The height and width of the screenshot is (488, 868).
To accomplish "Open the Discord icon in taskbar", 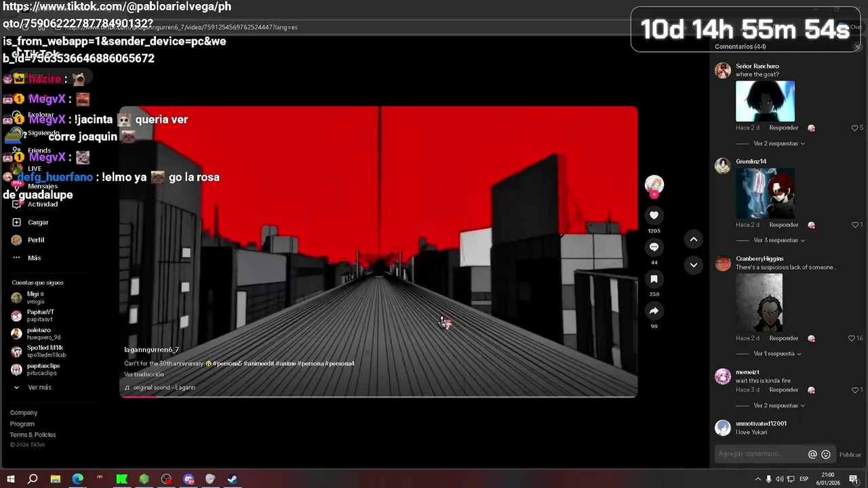I will pos(189,479).
